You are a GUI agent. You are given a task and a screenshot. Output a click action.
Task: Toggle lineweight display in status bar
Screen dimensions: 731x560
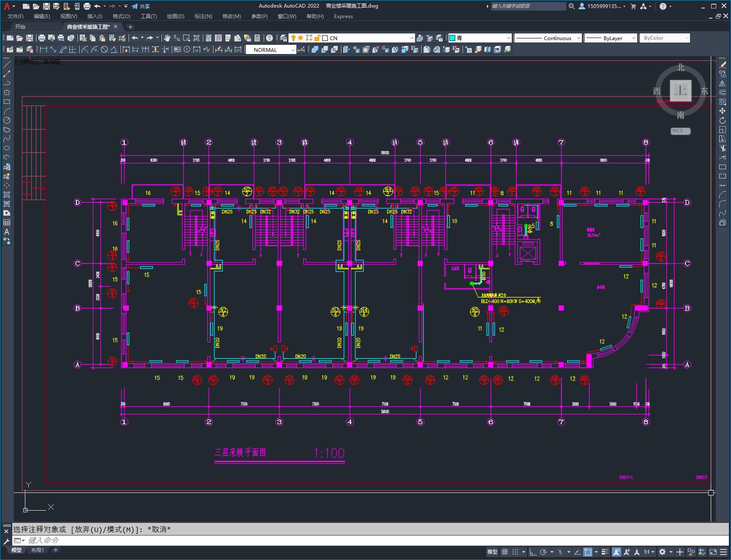coord(605,552)
